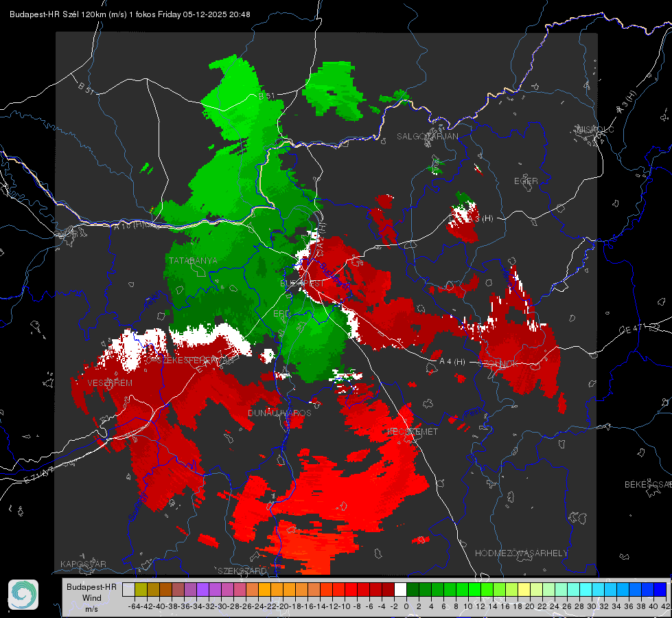
Task: Click the blue 'Pest' county label near Kecskemet
Action: (474, 413)
